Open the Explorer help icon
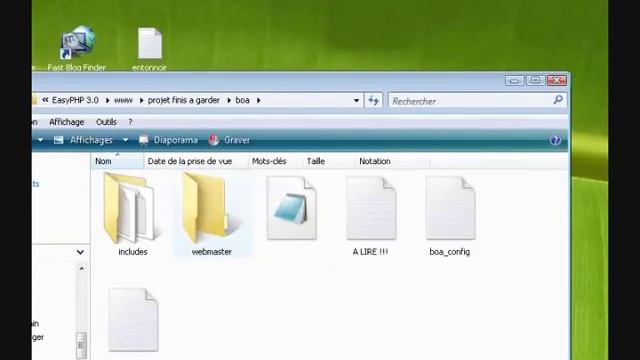The height and width of the screenshot is (360, 640). [x=555, y=140]
